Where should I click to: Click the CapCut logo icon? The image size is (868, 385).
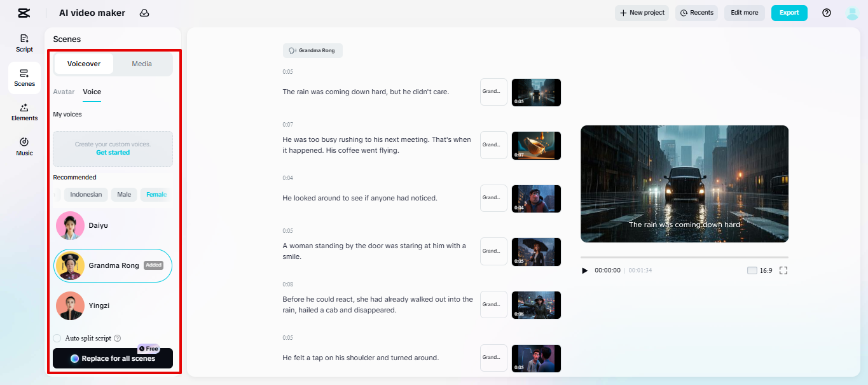24,13
